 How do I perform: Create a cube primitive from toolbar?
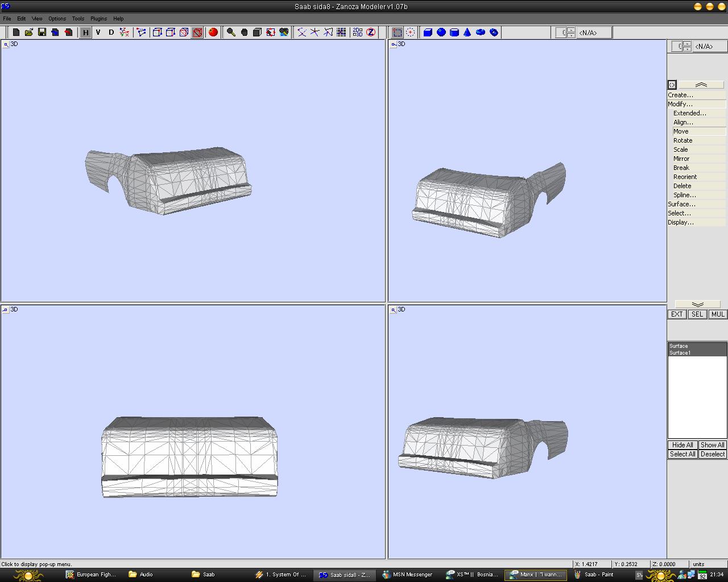[428, 32]
